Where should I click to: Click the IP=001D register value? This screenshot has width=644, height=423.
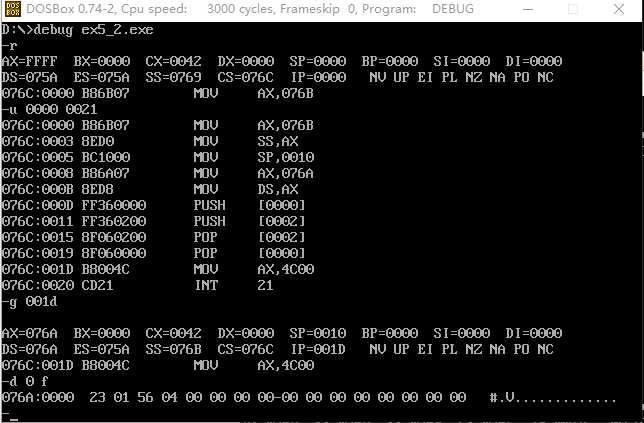(318, 349)
